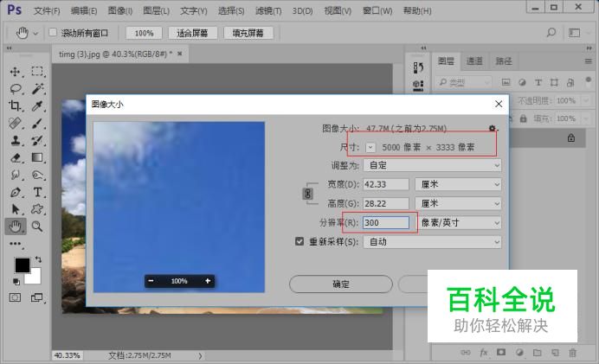Select the Path Selection tool
The height and width of the screenshot is (364, 599).
[x=16, y=209]
